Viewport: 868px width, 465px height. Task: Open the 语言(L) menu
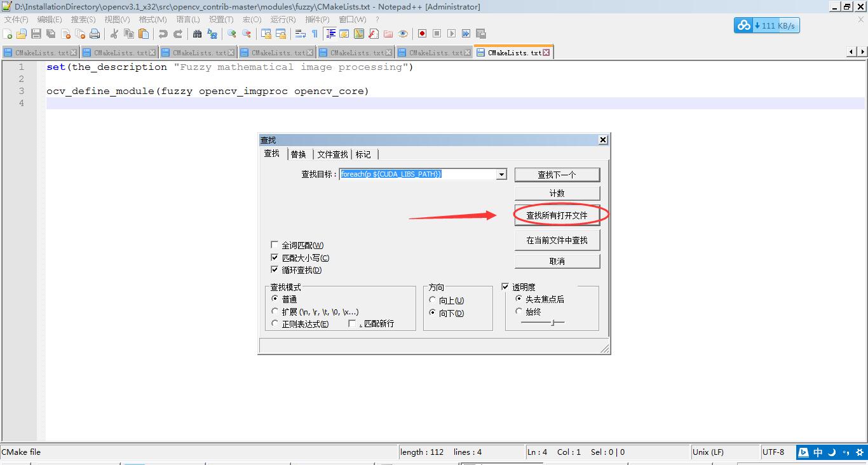coord(187,20)
